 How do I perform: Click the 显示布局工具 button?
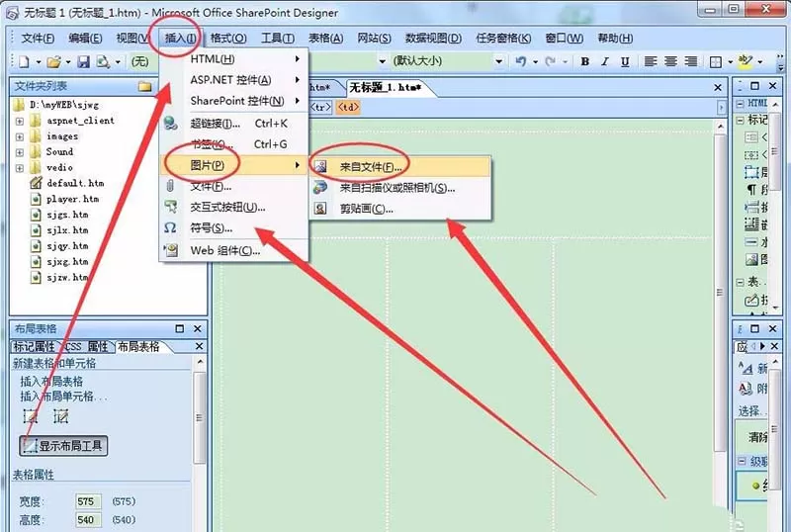pos(63,446)
